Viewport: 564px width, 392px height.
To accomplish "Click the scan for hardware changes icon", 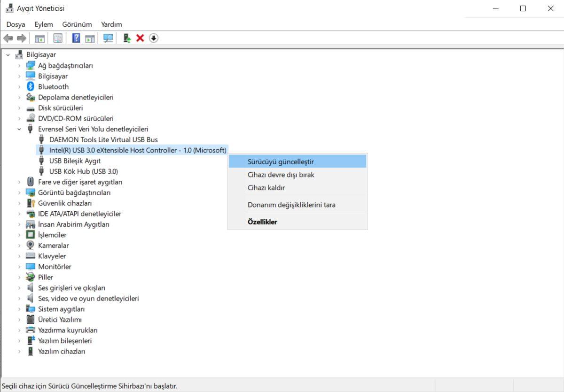I will (x=109, y=38).
